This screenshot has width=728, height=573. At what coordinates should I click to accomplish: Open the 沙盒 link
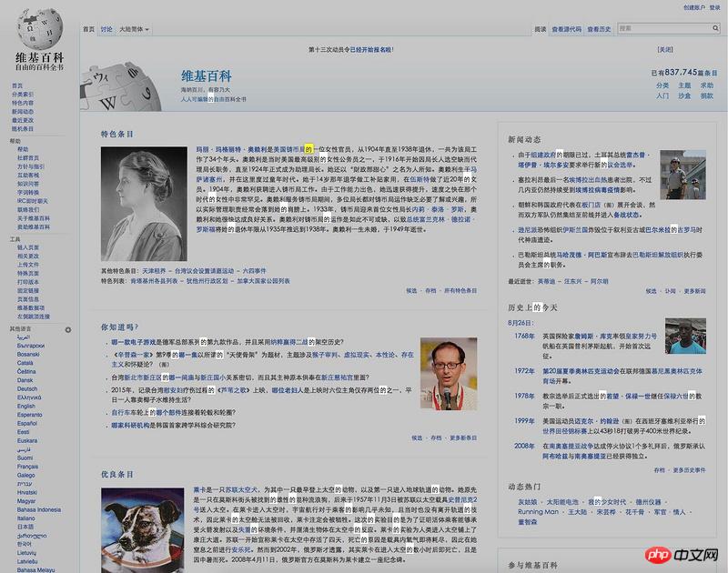pos(684,95)
